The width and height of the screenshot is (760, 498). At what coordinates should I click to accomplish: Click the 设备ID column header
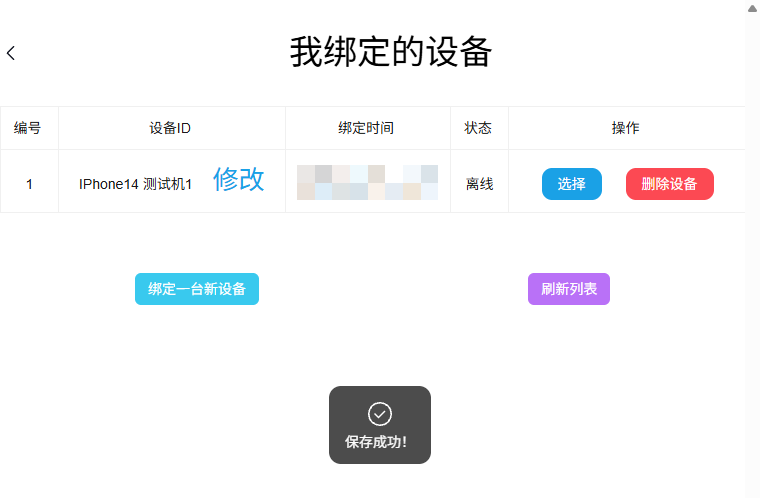click(170, 128)
